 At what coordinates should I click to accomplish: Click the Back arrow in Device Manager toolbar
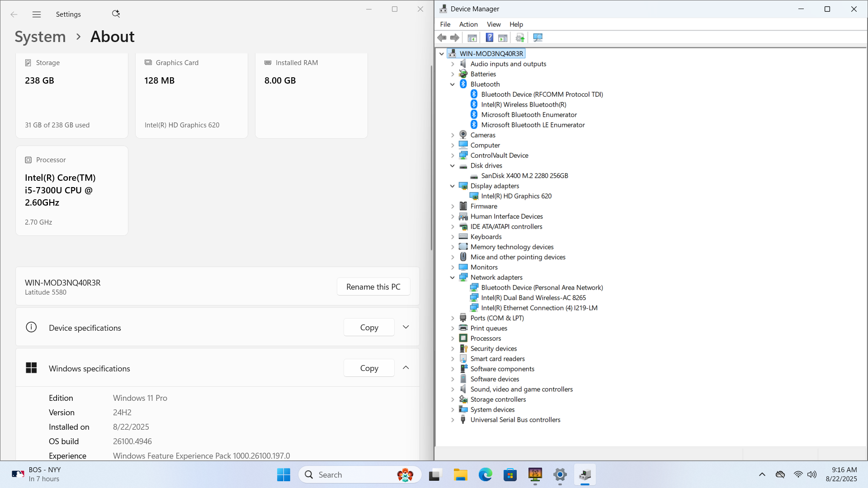coord(442,38)
